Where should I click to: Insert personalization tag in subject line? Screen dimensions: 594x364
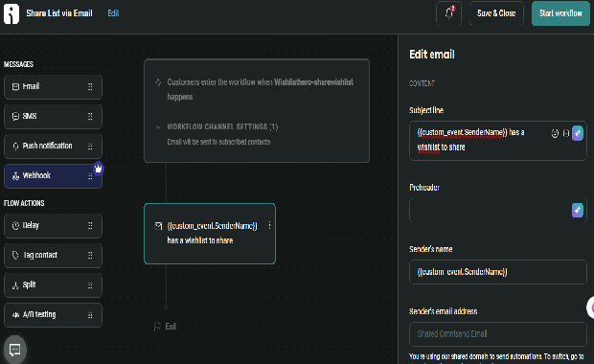[566, 133]
